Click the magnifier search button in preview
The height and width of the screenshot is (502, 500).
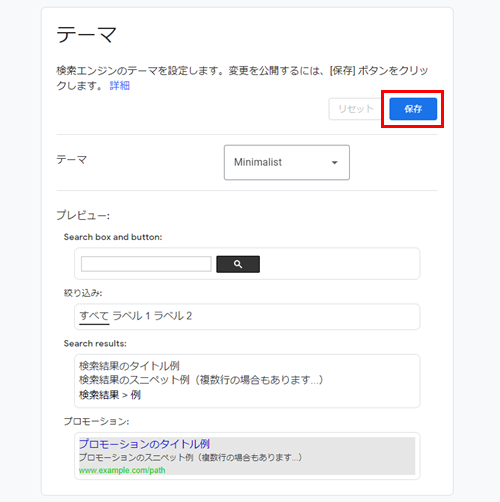click(238, 264)
